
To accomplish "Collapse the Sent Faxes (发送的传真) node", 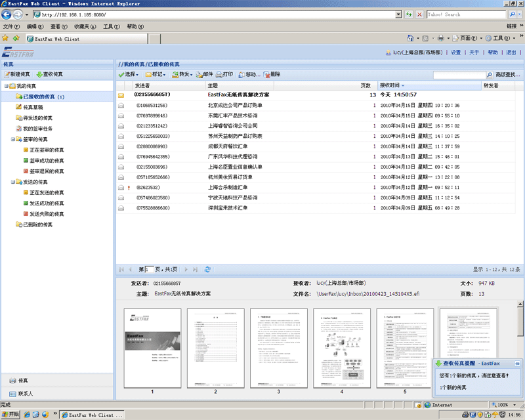I will pos(12,182).
